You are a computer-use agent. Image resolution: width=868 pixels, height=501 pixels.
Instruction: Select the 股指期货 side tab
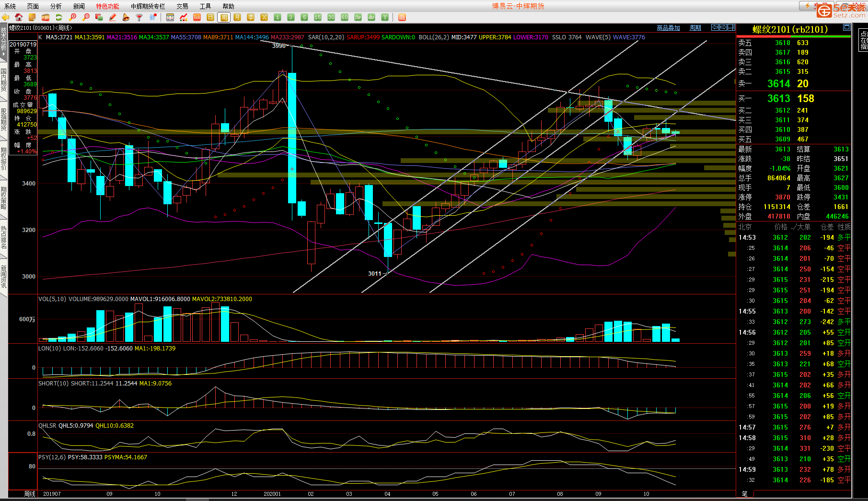tap(4, 120)
